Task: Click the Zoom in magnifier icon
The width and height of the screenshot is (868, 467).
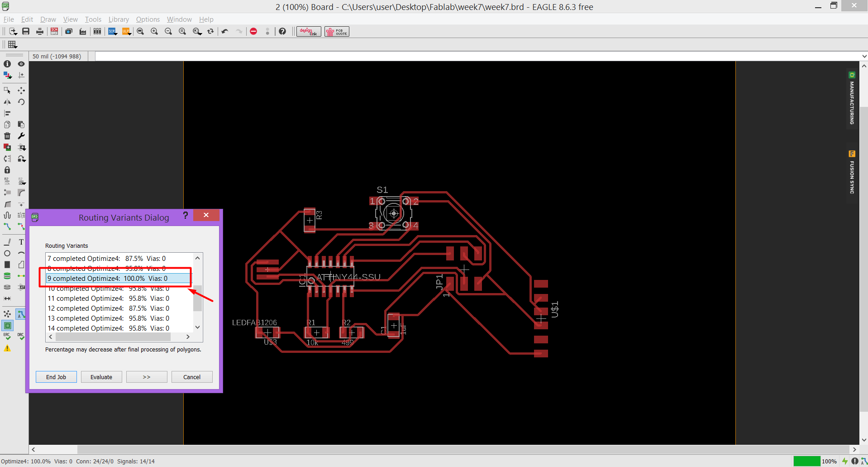Action: pos(154,31)
